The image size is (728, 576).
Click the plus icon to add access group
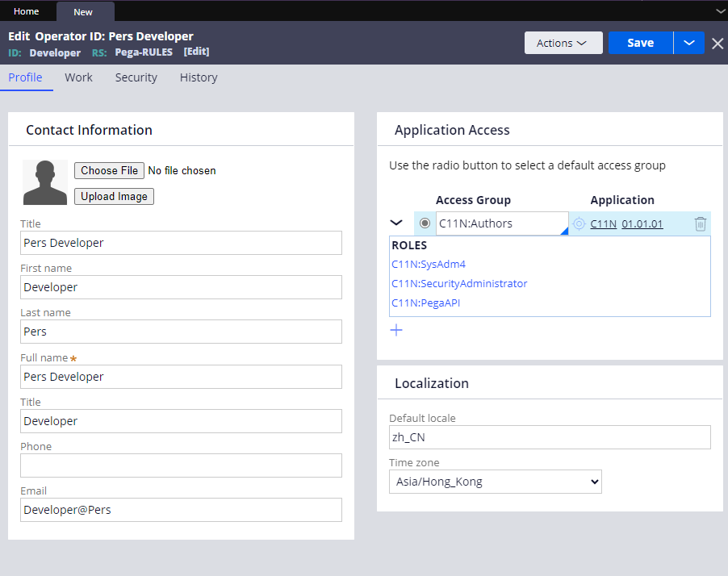(396, 330)
